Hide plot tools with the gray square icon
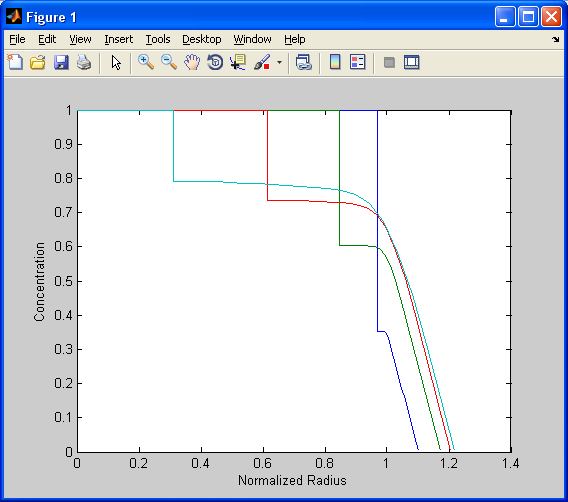The width and height of the screenshot is (568, 502). point(389,62)
